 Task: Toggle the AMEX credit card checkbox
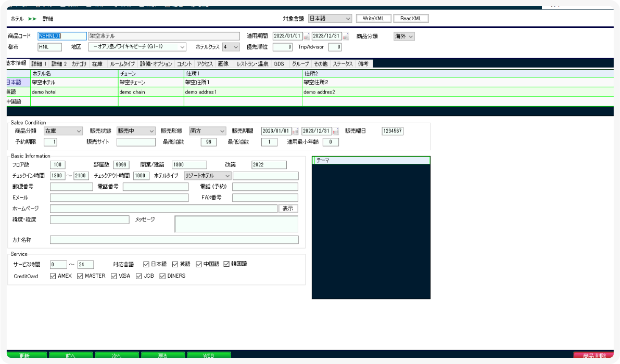(53, 276)
